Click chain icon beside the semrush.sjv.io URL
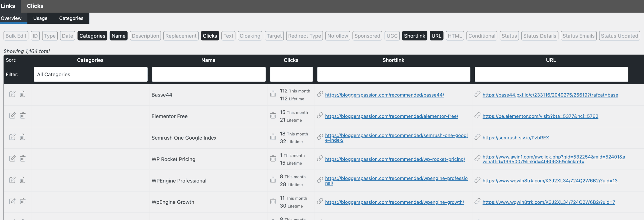644x220 pixels. click(x=477, y=137)
